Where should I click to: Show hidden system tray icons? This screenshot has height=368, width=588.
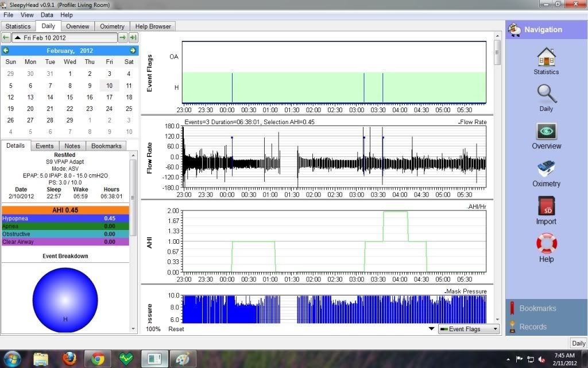[x=508, y=360]
